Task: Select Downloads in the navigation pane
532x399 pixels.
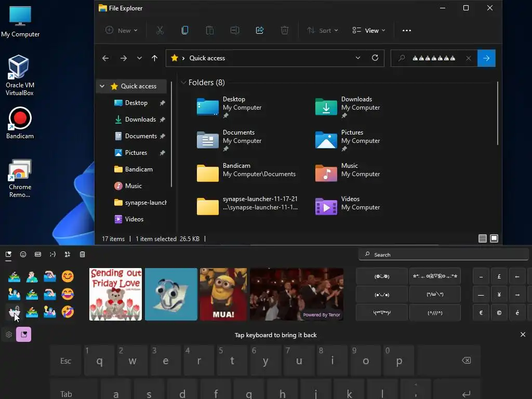Action: 140,119
